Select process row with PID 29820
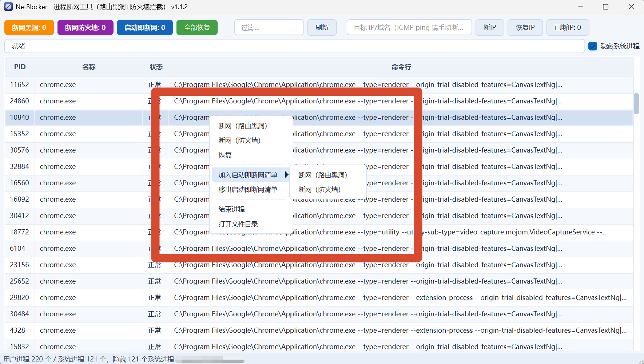Viewport: 644px width, 364px height. 319,298
